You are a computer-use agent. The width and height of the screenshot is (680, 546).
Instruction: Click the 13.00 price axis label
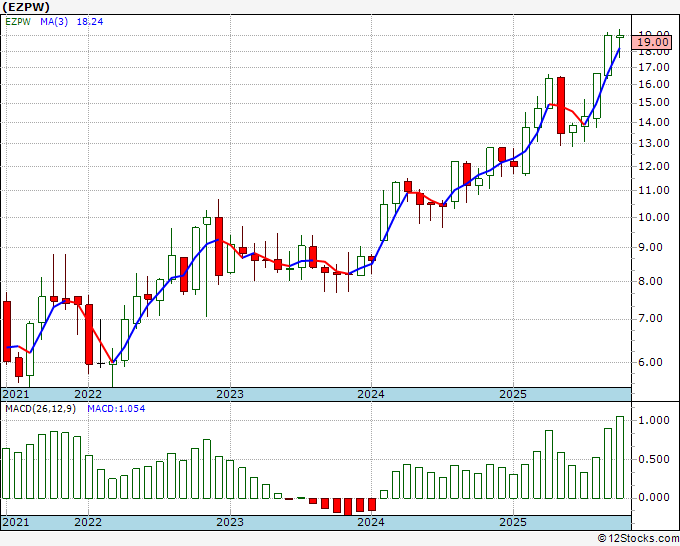point(654,143)
